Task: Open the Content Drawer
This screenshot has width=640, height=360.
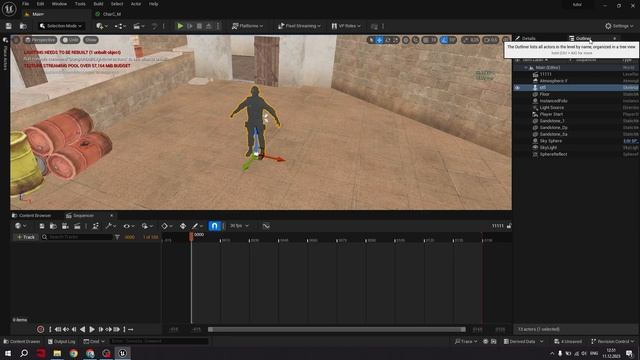Action: pyautogui.click(x=22, y=342)
